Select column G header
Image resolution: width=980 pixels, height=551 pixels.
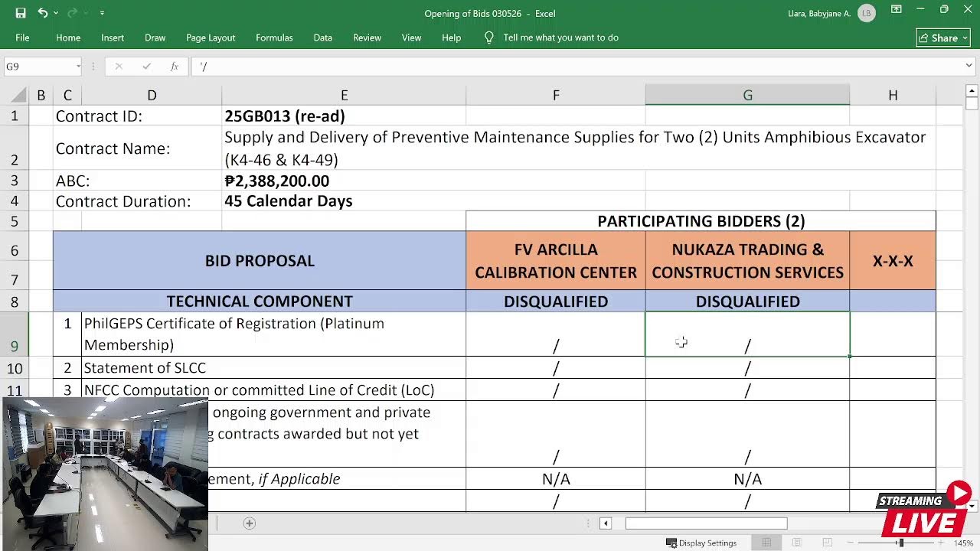click(747, 95)
